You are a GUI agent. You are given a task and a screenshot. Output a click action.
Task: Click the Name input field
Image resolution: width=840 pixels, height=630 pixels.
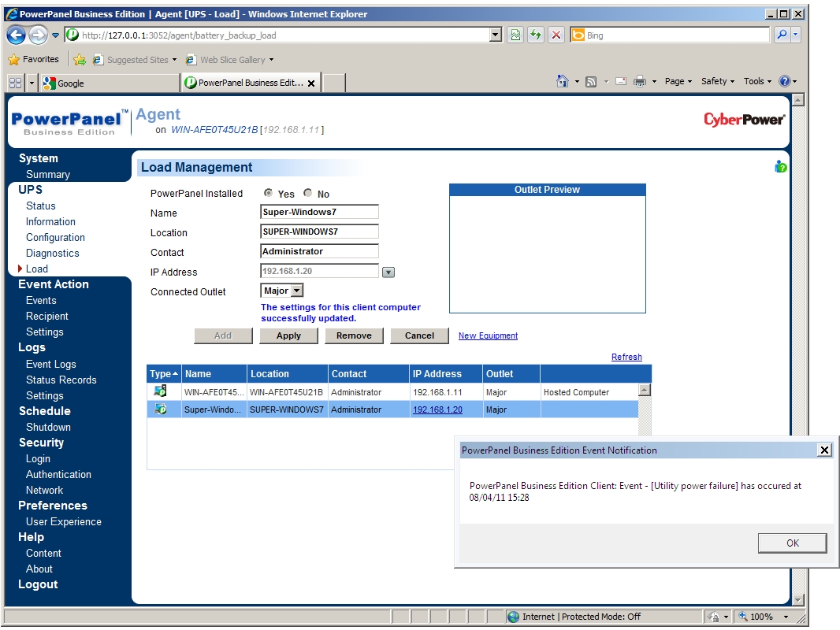click(x=319, y=212)
